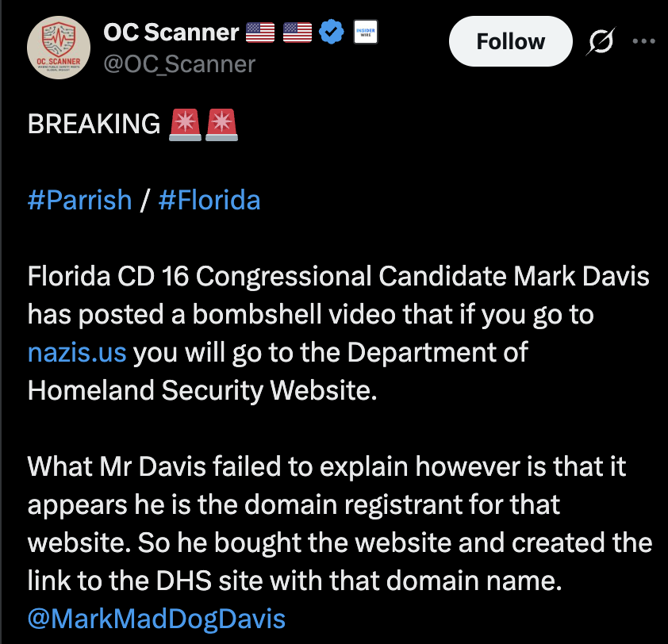Screen dimensions: 668x644
Task: Click the Follow button
Action: (510, 41)
